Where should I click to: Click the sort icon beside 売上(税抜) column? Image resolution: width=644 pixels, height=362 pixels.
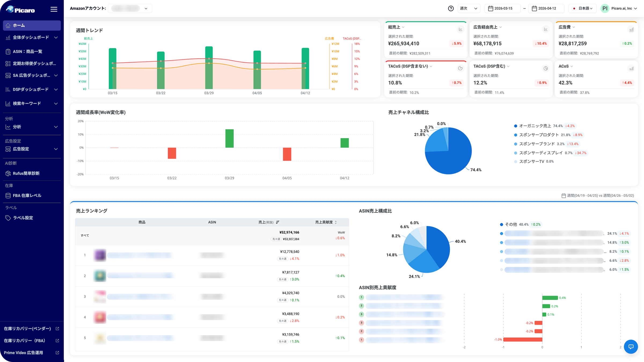tap(278, 222)
